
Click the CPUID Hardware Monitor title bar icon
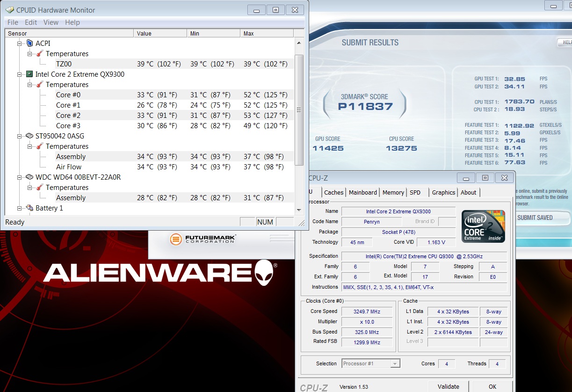(x=9, y=10)
